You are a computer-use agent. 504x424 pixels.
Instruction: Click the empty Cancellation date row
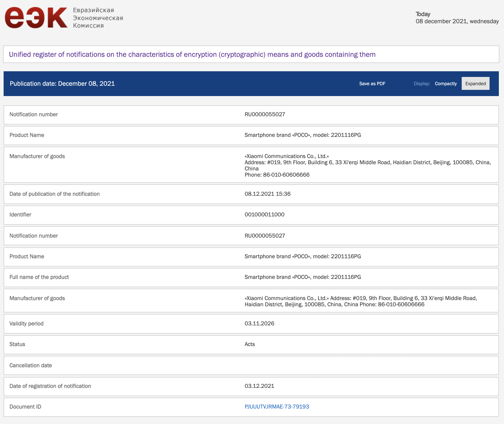coord(251,365)
